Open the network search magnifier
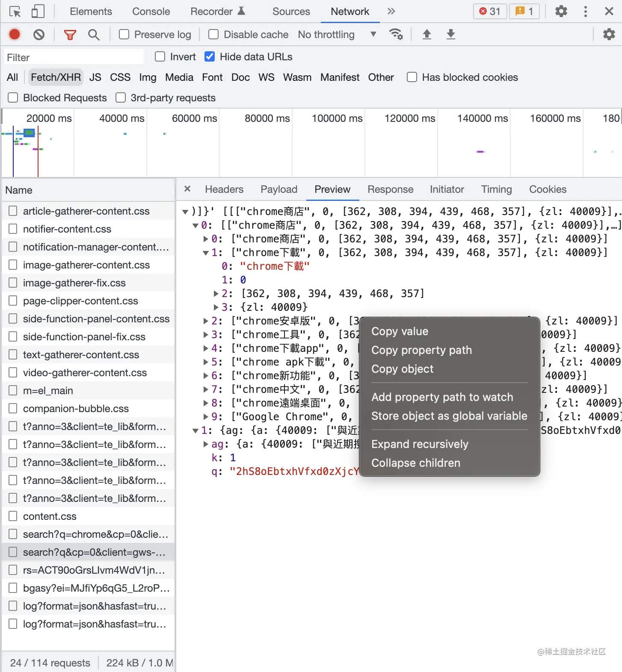The image size is (622, 672). point(94,35)
